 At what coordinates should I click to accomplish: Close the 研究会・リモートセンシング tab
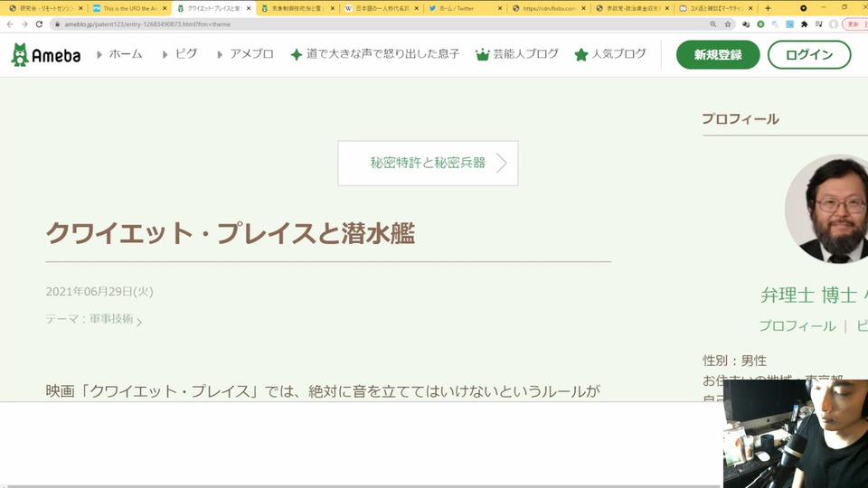click(80, 8)
